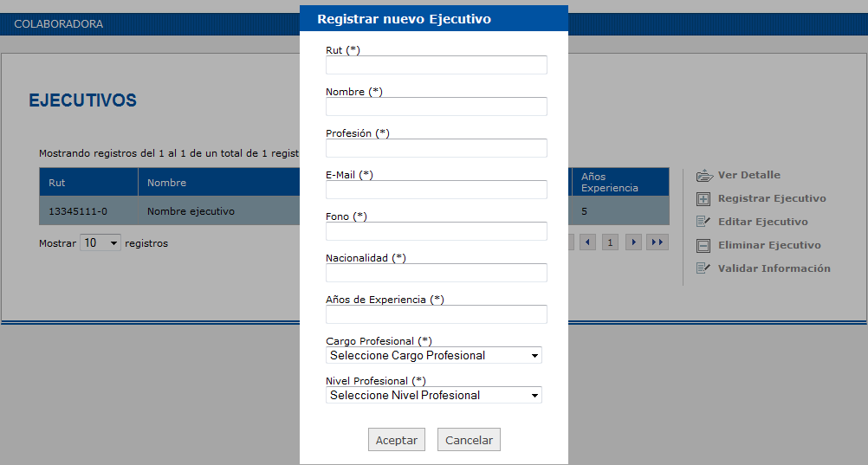Jump to last page double-arrow button
Screen dimensions: 868x465
pos(657,242)
